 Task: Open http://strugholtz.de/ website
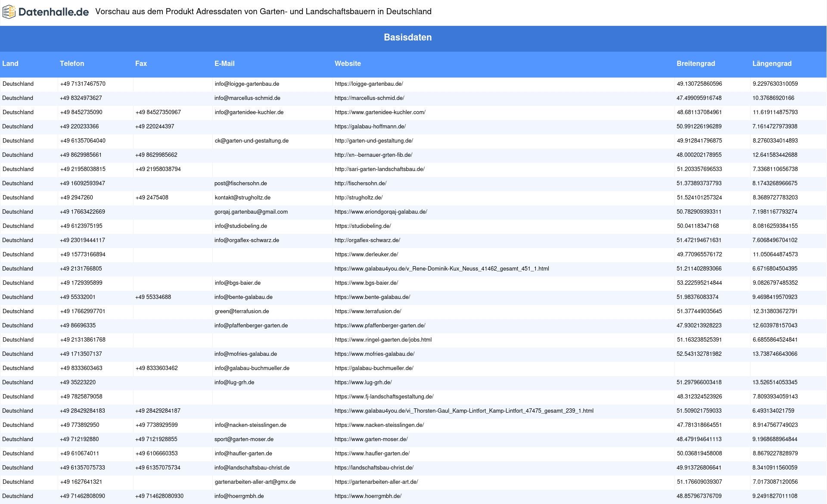(x=359, y=198)
